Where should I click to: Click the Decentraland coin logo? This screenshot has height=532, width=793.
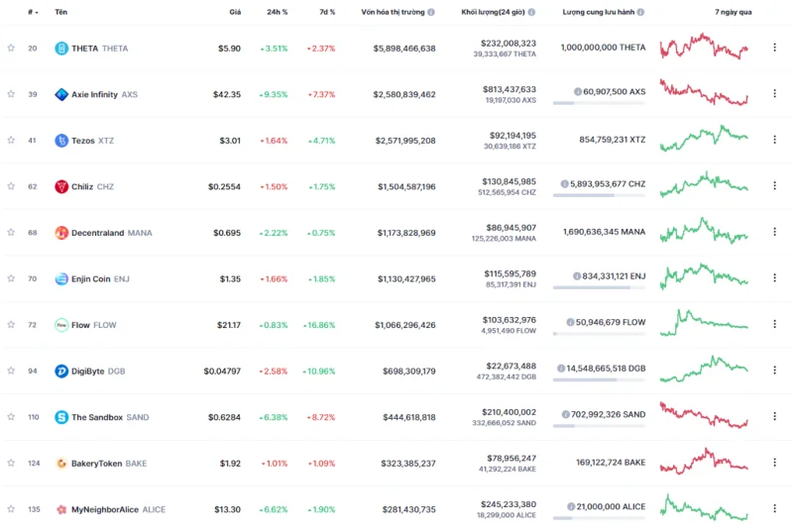[61, 233]
